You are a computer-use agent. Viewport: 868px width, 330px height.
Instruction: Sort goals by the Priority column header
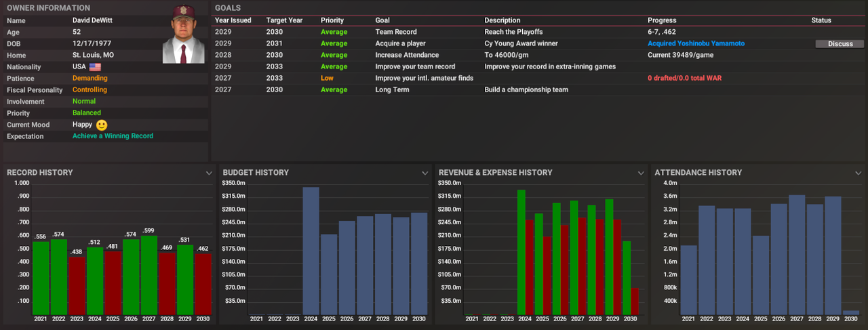(332, 20)
